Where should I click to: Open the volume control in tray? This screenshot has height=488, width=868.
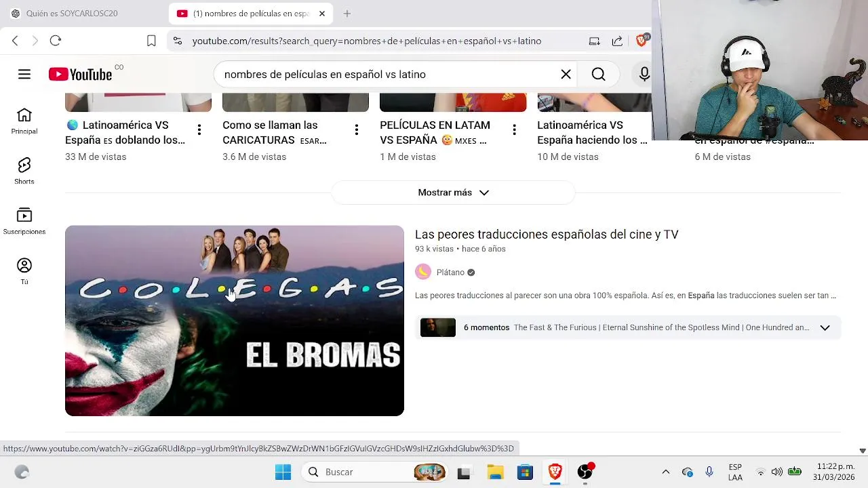coord(777,472)
